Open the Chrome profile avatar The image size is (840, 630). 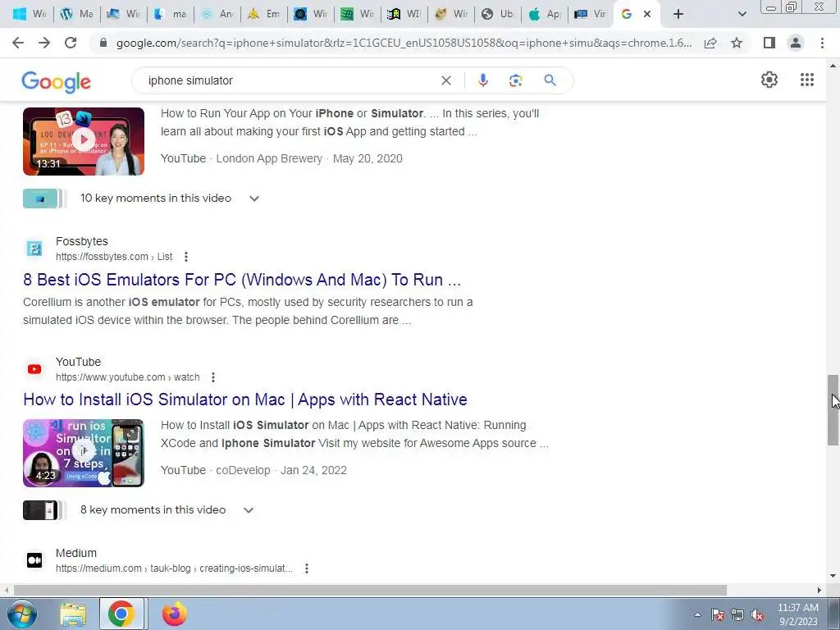796,43
